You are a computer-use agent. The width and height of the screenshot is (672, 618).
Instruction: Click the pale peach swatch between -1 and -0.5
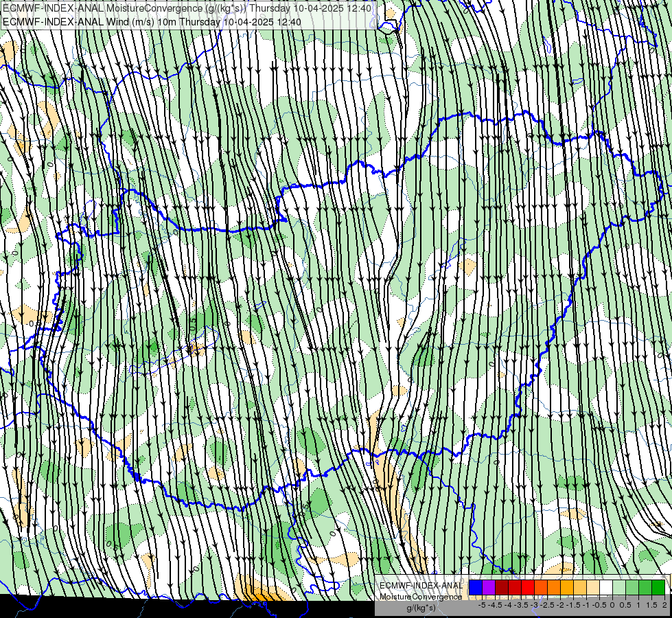pyautogui.click(x=593, y=588)
